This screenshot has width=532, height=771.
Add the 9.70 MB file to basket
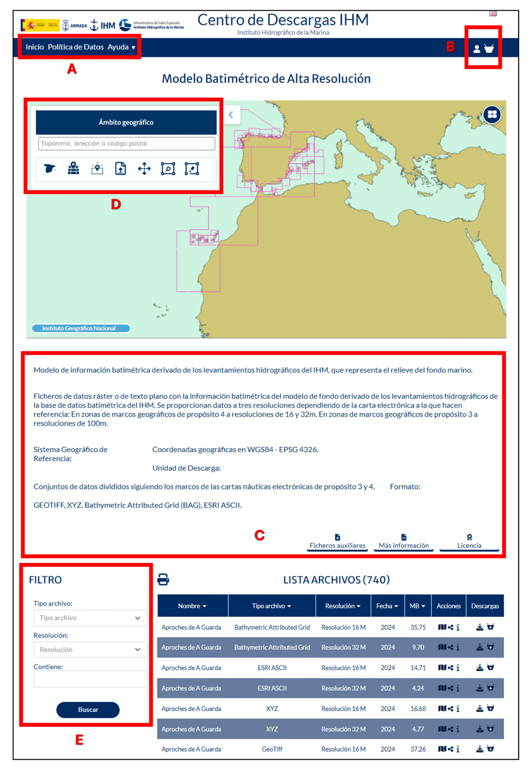tap(491, 647)
